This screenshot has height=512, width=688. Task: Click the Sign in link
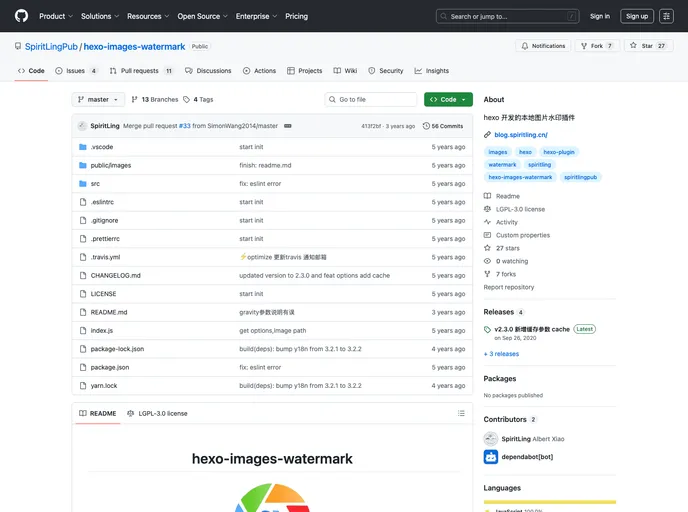(x=600, y=16)
